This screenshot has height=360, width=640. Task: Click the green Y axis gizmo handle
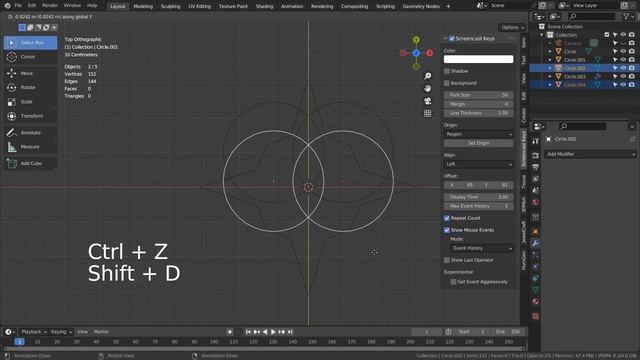point(416,40)
